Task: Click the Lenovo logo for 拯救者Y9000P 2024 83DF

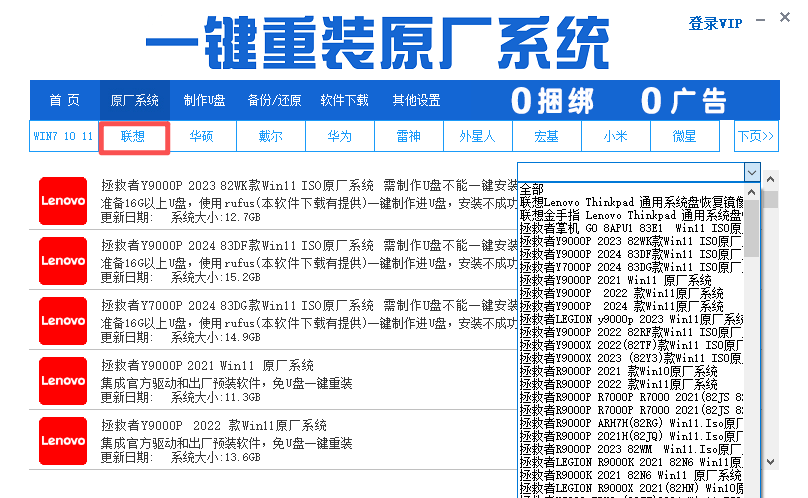Action: pyautogui.click(x=63, y=261)
